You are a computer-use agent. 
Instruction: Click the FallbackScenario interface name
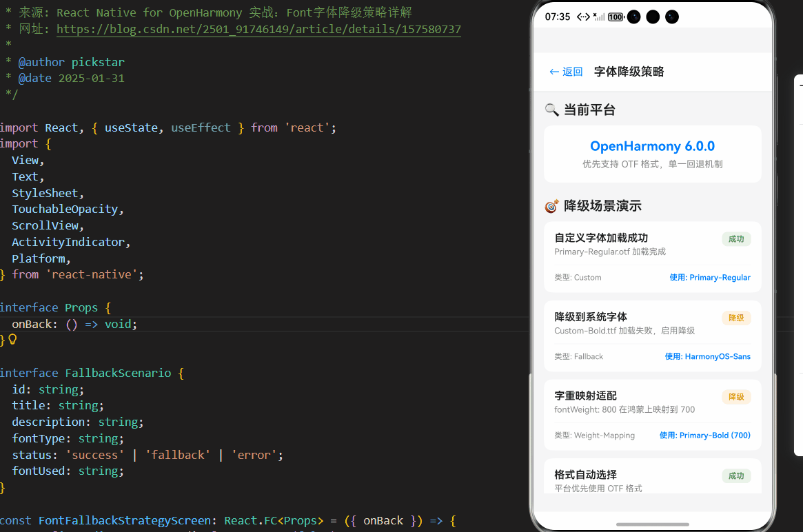coord(118,373)
